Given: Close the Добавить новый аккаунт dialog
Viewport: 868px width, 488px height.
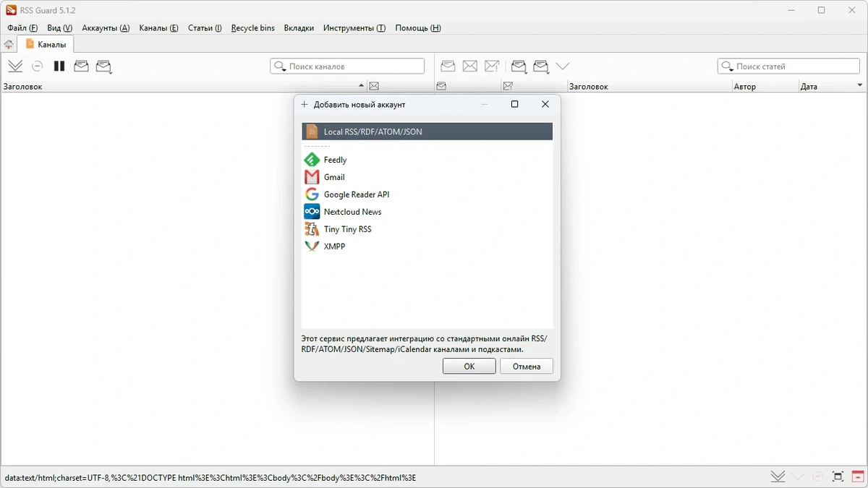Looking at the screenshot, I should 545,104.
